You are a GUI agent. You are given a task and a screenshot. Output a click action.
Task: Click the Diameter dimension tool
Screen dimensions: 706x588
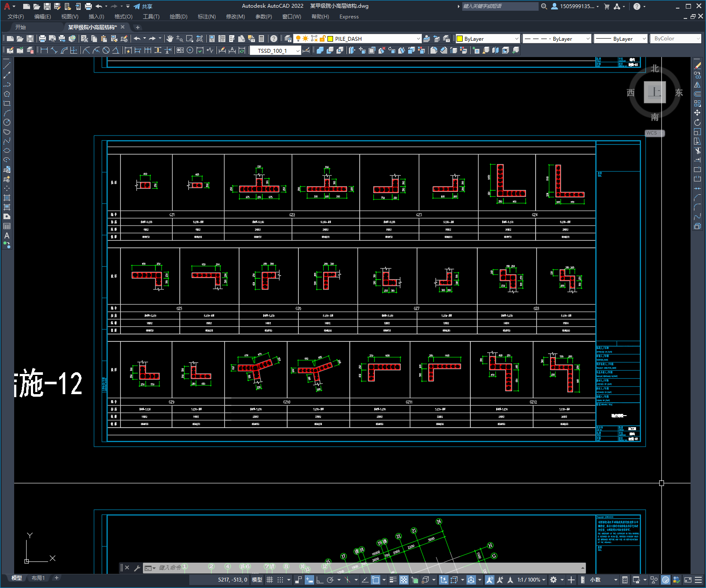(x=106, y=51)
